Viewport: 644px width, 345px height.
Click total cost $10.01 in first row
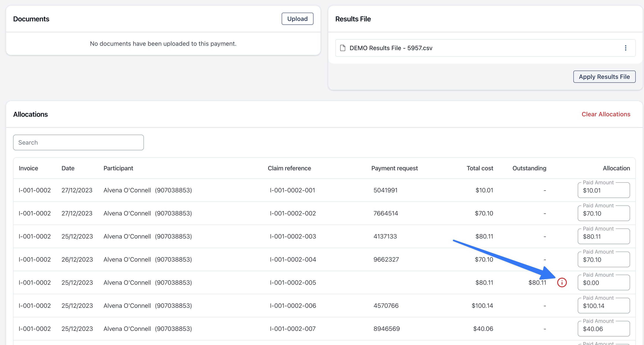pos(484,190)
